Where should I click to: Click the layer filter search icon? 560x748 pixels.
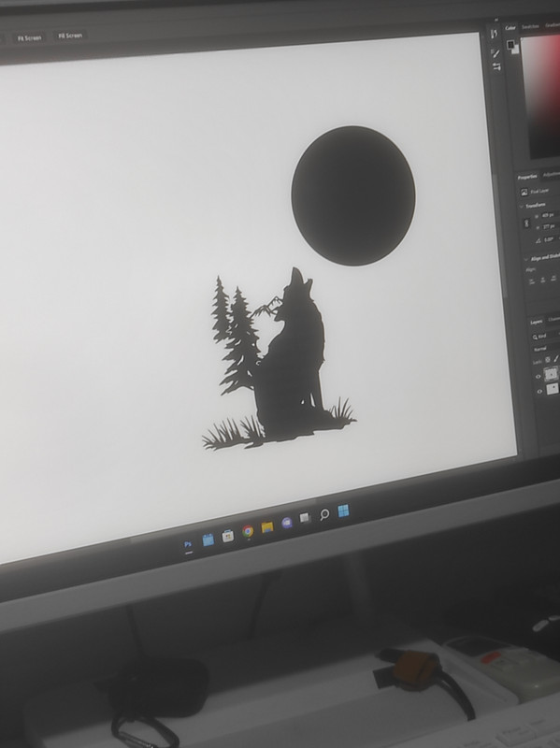pyautogui.click(x=535, y=338)
